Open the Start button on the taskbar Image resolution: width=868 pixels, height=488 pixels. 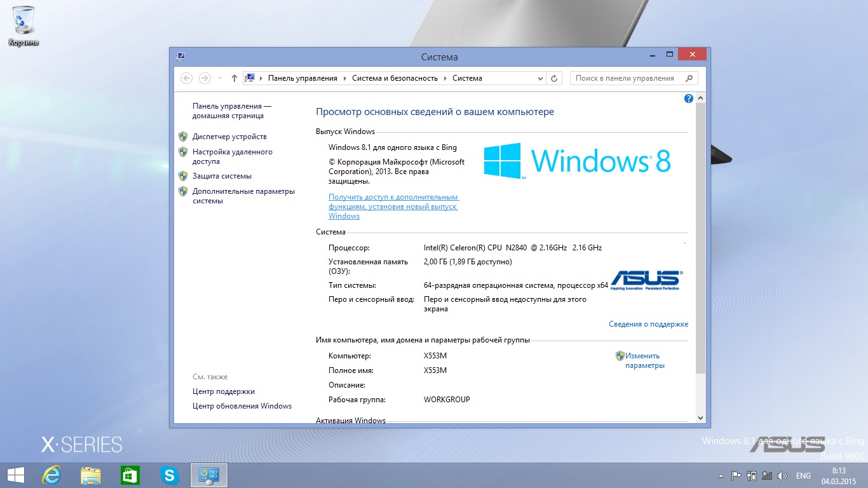(x=16, y=475)
